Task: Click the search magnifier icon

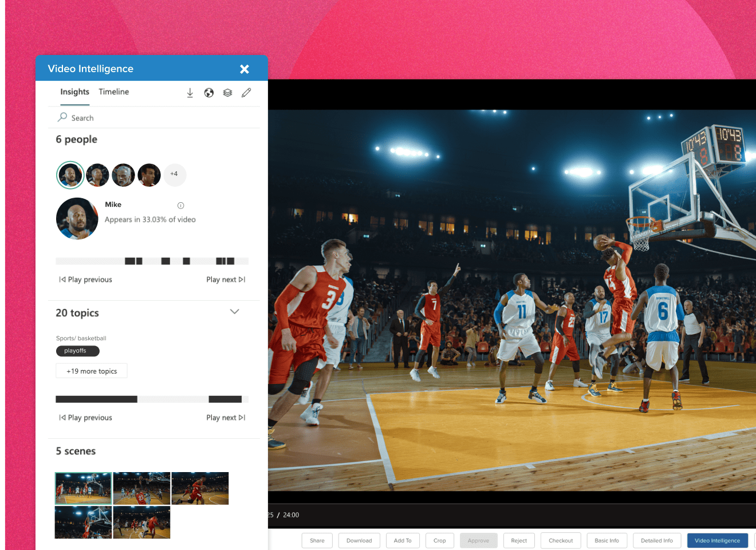Action: [x=62, y=117]
